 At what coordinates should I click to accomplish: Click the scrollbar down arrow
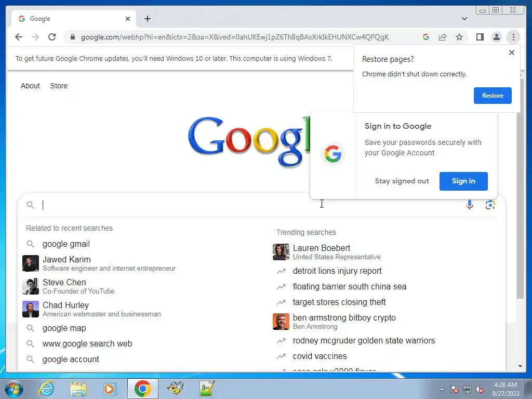tap(520, 366)
